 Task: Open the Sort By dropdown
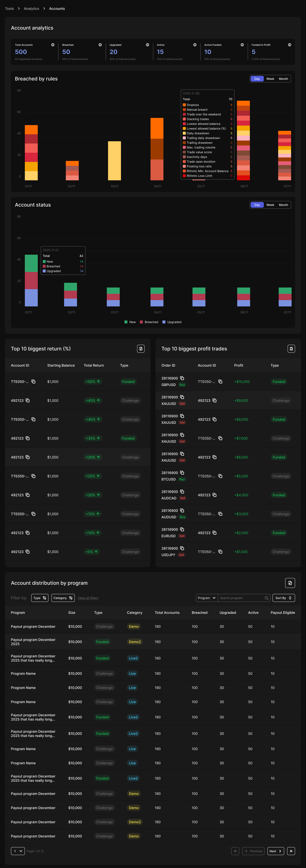point(283,598)
